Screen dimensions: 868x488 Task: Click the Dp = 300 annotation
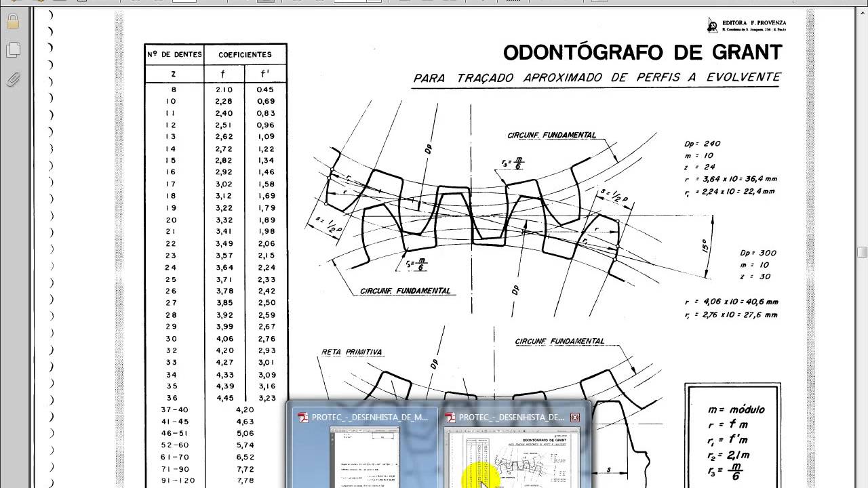coord(758,253)
